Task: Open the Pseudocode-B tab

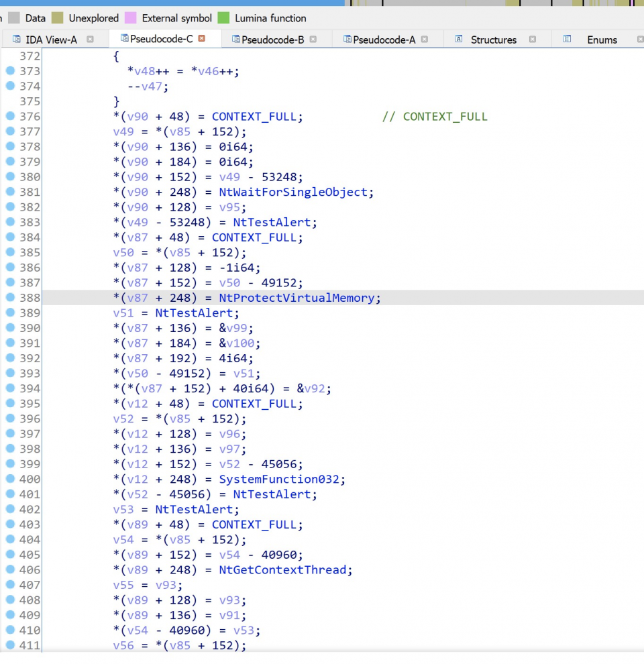Action: point(272,40)
